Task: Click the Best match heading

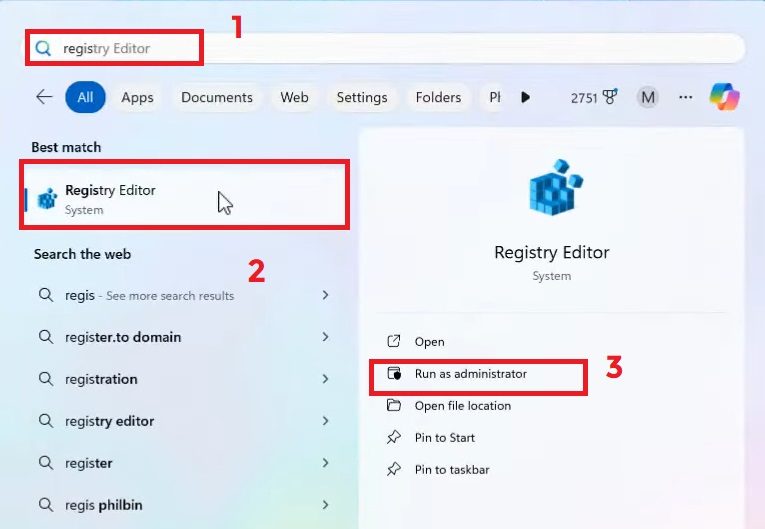Action: (66, 147)
